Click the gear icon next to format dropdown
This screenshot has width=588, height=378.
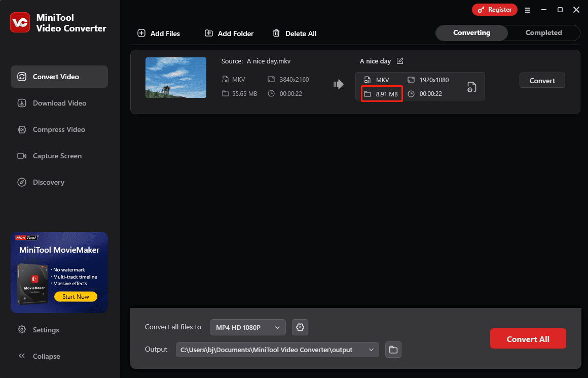pos(300,327)
